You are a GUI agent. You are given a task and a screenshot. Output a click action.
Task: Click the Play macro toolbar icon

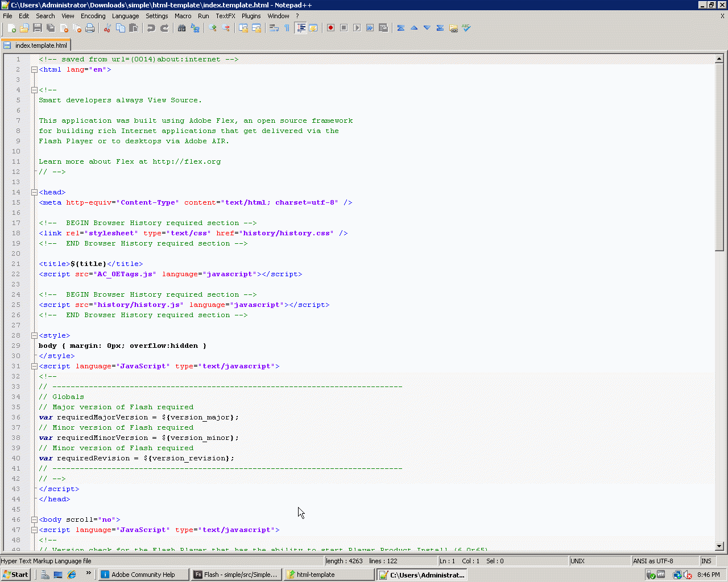357,28
